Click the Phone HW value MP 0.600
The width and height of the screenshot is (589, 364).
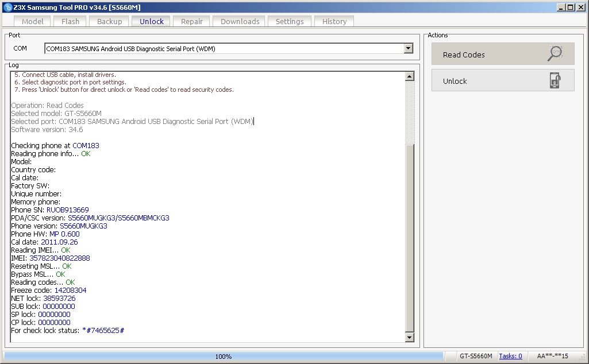coord(64,234)
